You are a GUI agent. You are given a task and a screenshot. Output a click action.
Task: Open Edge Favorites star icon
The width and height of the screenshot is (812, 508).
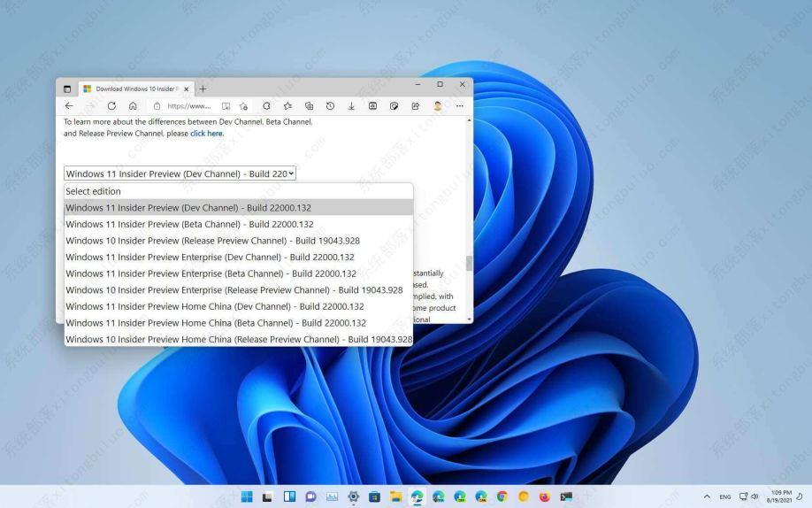click(x=287, y=105)
